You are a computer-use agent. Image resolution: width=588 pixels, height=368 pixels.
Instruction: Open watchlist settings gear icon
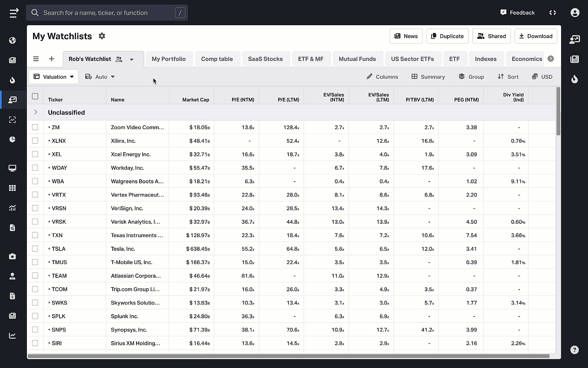pos(102,36)
